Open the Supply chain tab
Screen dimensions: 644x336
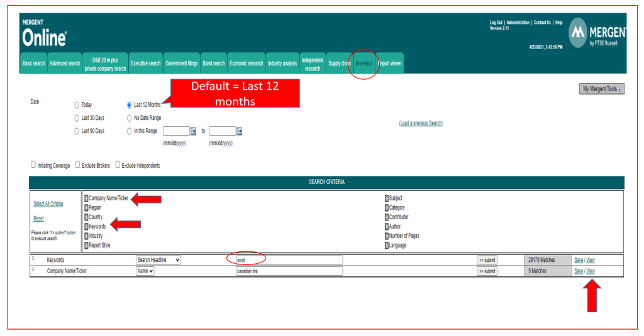point(339,63)
